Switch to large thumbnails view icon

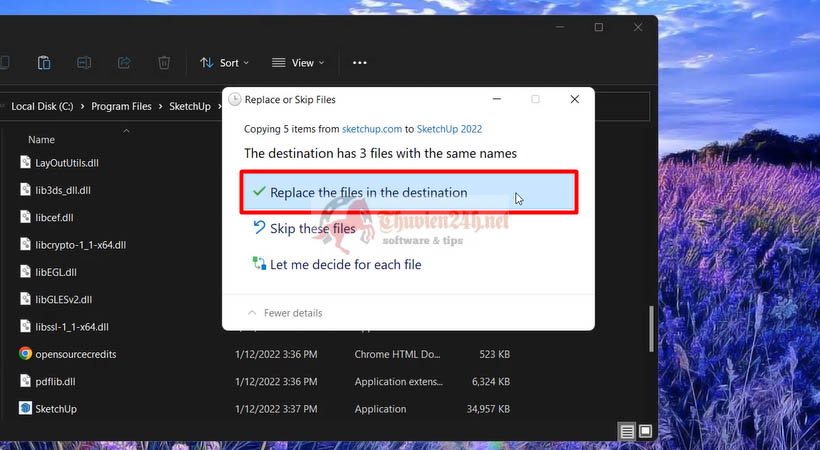[x=645, y=431]
